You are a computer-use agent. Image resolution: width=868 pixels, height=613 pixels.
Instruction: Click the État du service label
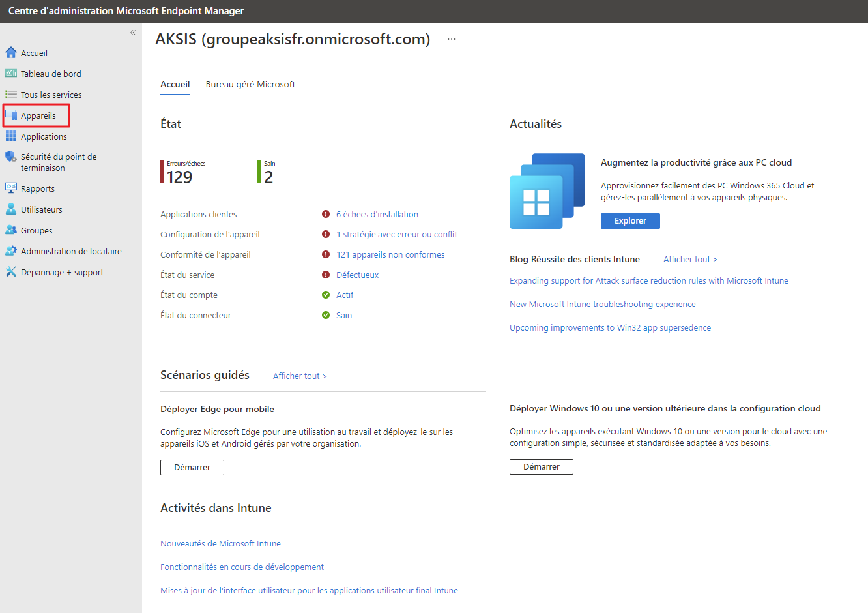187,275
